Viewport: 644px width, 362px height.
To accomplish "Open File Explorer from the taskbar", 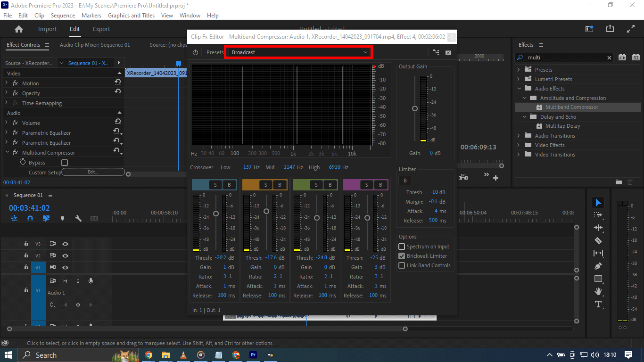I will click(166, 355).
